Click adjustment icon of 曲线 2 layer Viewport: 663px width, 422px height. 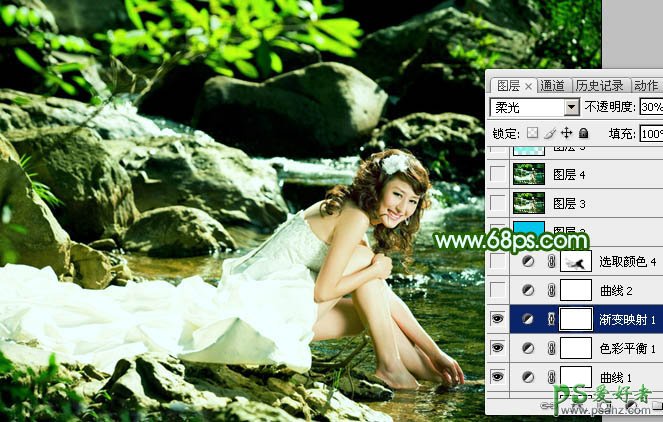[529, 291]
